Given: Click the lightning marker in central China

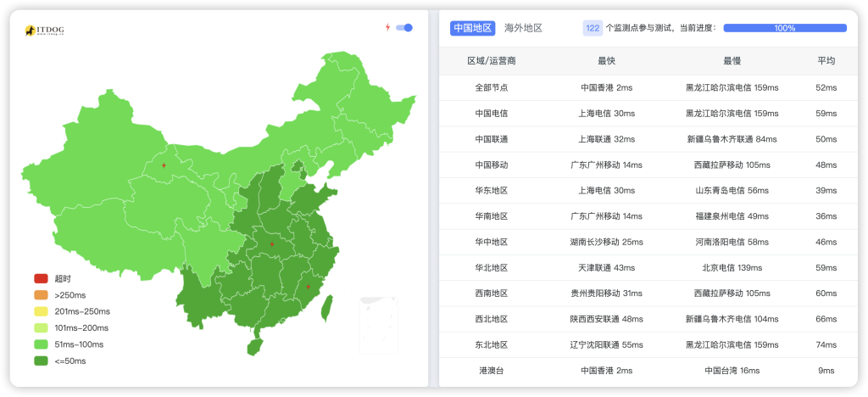Looking at the screenshot, I should 272,244.
